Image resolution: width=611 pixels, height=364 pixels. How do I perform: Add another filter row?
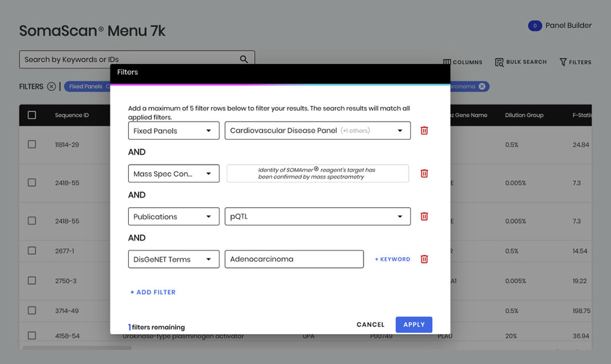click(x=153, y=292)
